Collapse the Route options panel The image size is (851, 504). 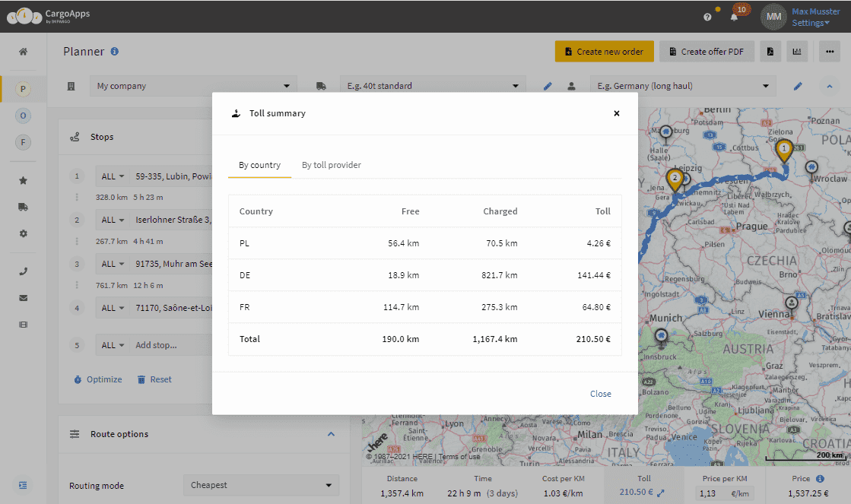[x=331, y=434]
